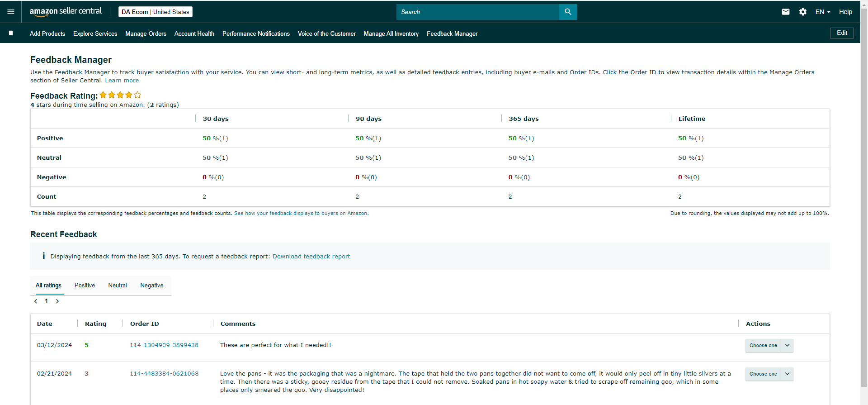Open Add Products menu item
This screenshot has height=405, width=868.
click(47, 33)
